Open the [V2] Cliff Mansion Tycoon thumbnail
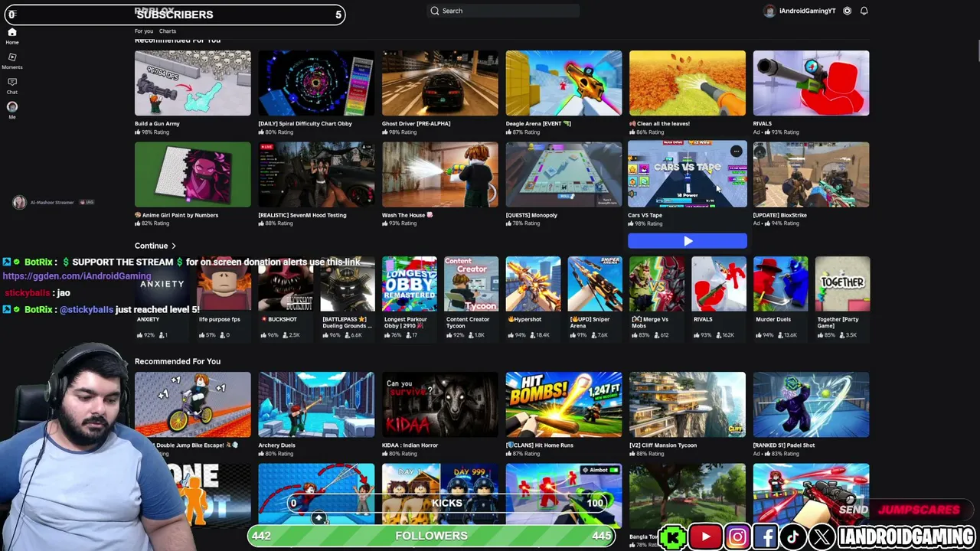 [688, 405]
